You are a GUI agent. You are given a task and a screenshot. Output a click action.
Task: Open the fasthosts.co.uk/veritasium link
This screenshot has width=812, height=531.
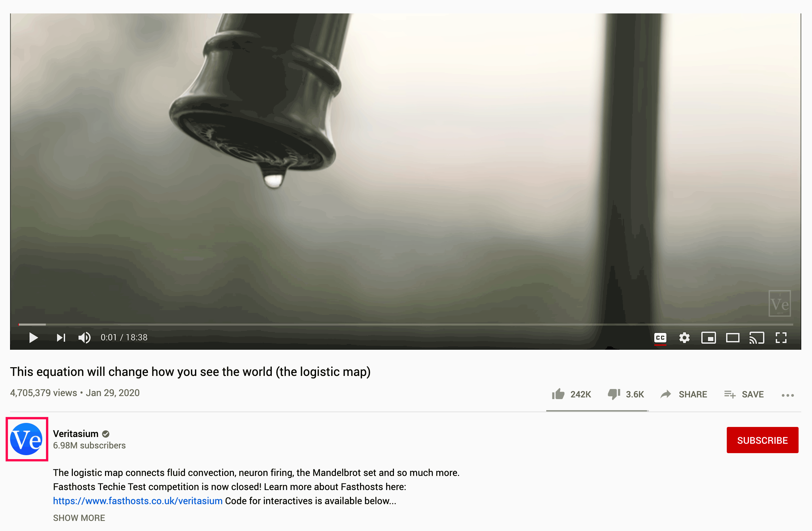[138, 501]
